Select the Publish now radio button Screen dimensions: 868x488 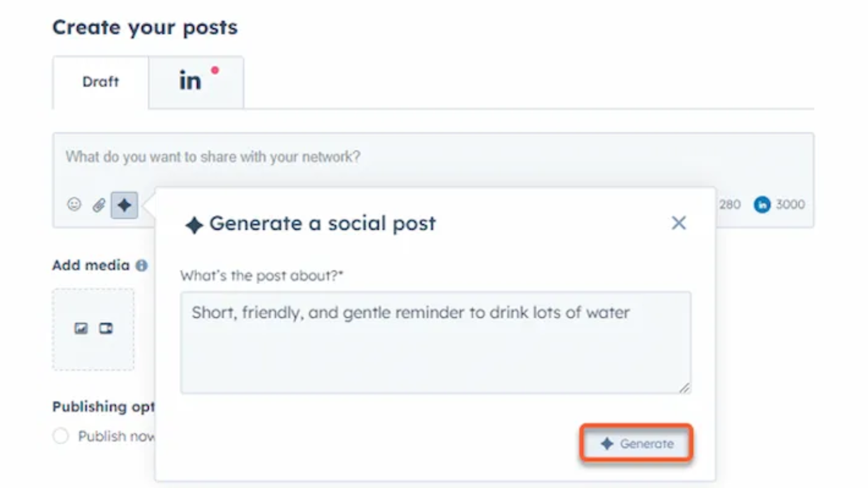60,436
